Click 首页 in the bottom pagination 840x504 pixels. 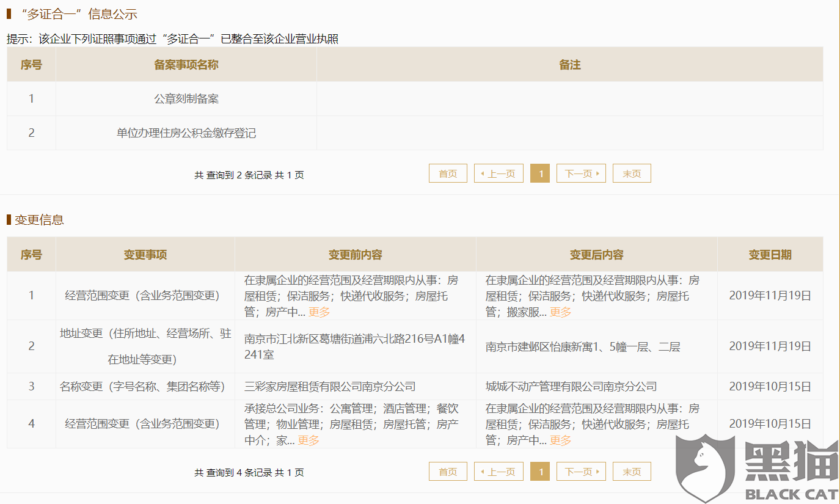[x=448, y=471]
